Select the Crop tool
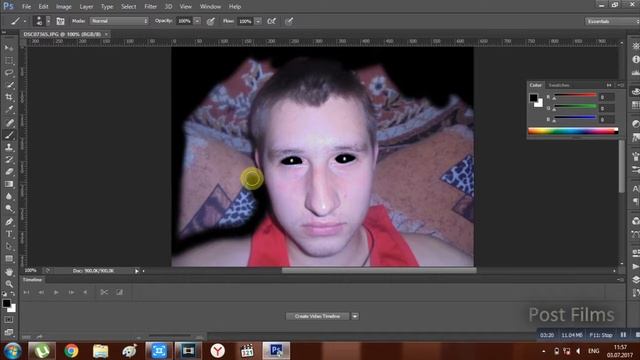The height and width of the screenshot is (360, 640). tap(9, 98)
